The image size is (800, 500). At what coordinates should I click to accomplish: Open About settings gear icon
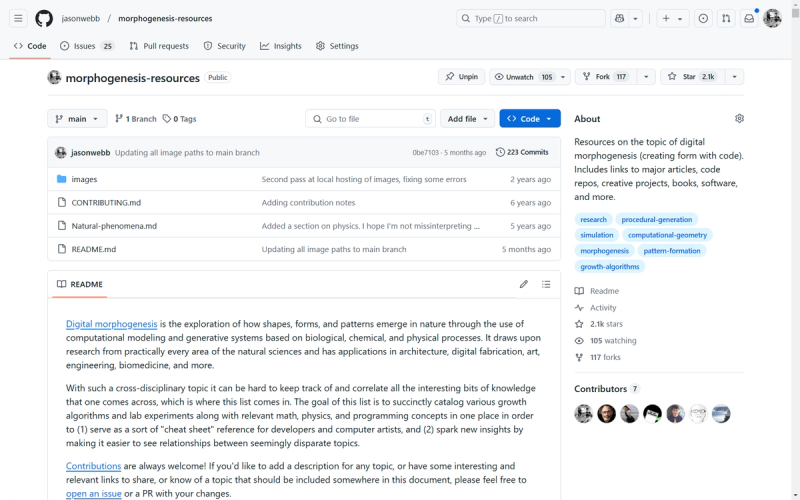tap(739, 118)
